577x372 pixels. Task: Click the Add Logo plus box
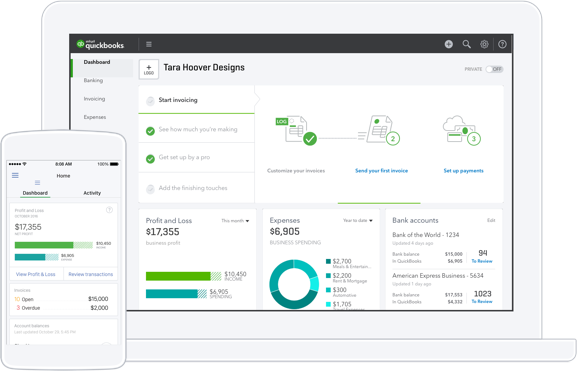(x=149, y=69)
